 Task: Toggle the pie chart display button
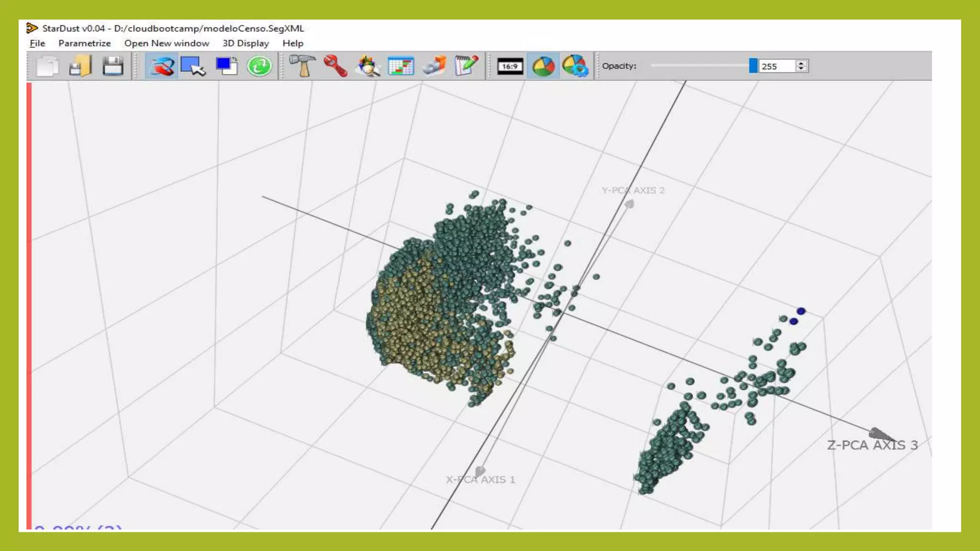[x=543, y=66]
